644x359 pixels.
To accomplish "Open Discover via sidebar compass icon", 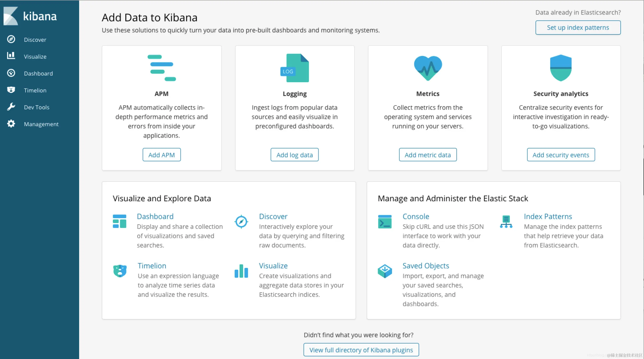I will [11, 39].
